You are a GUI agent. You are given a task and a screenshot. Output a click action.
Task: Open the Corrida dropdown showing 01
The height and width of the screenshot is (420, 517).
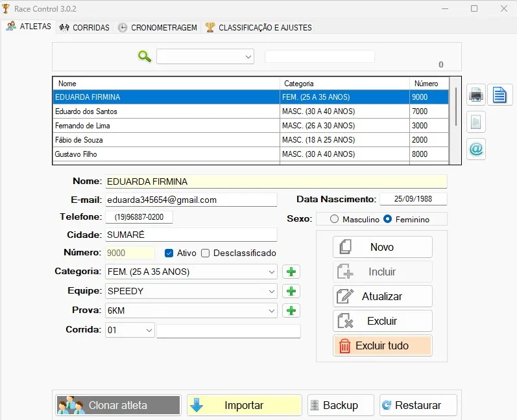(149, 331)
